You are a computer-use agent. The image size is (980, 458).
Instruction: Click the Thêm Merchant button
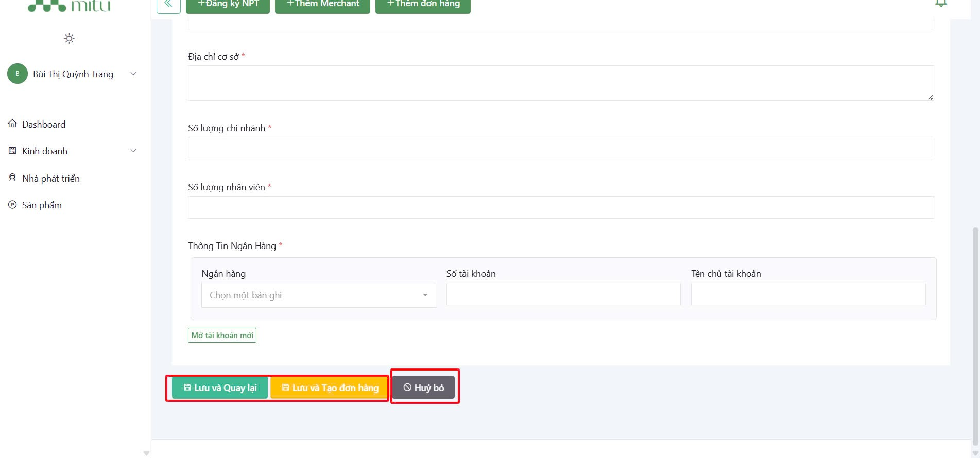(322, 5)
